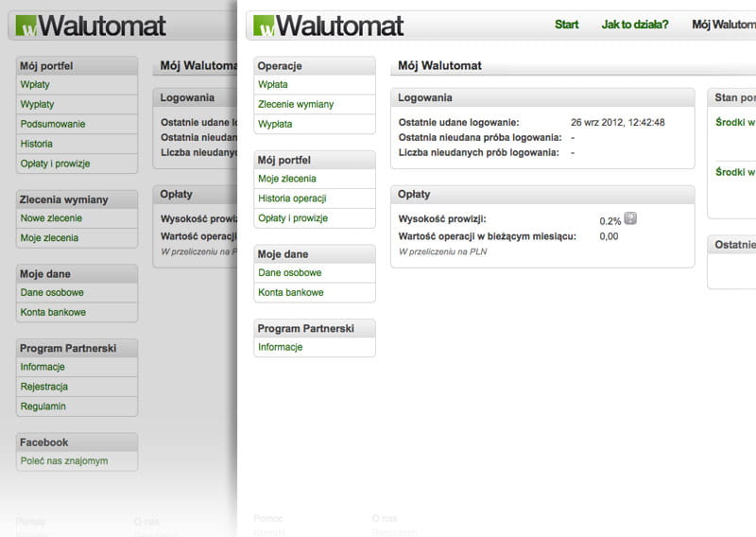Screen dimensions: 756x537
Task: Click the 'Mój Walutomat' page title in right window
Action: tap(439, 65)
